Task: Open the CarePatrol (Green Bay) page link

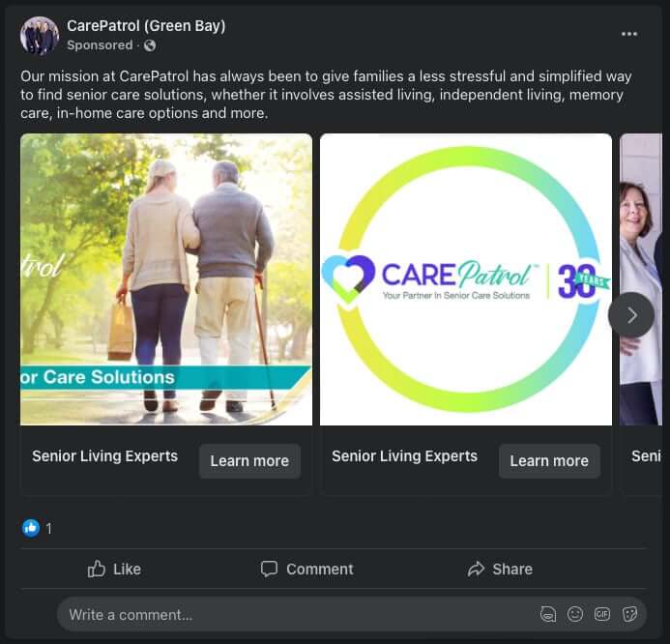Action: click(146, 26)
